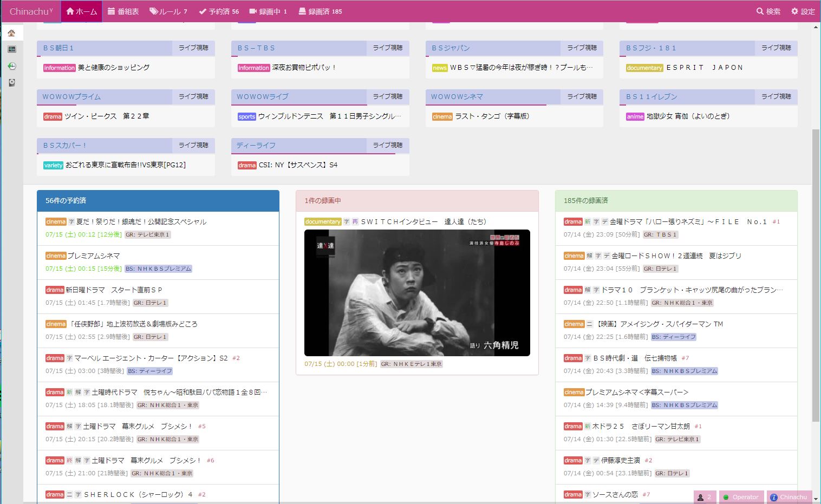This screenshot has width=821, height=504.
Task: Open reserved item マーベル エージェント・カーター
Action: tap(158, 364)
